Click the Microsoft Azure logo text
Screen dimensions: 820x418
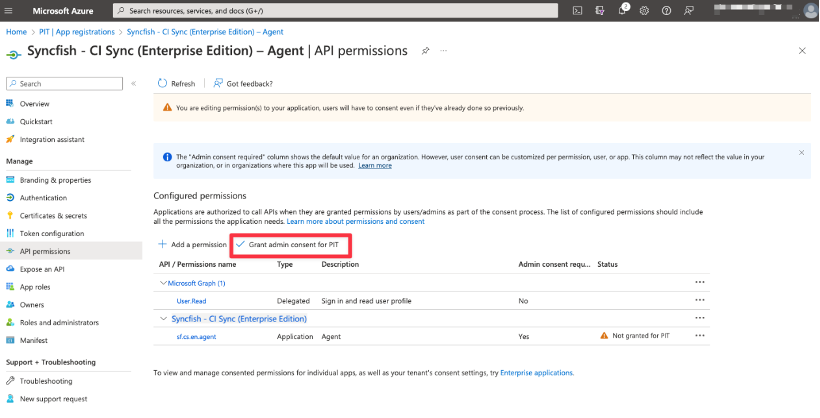coord(63,10)
